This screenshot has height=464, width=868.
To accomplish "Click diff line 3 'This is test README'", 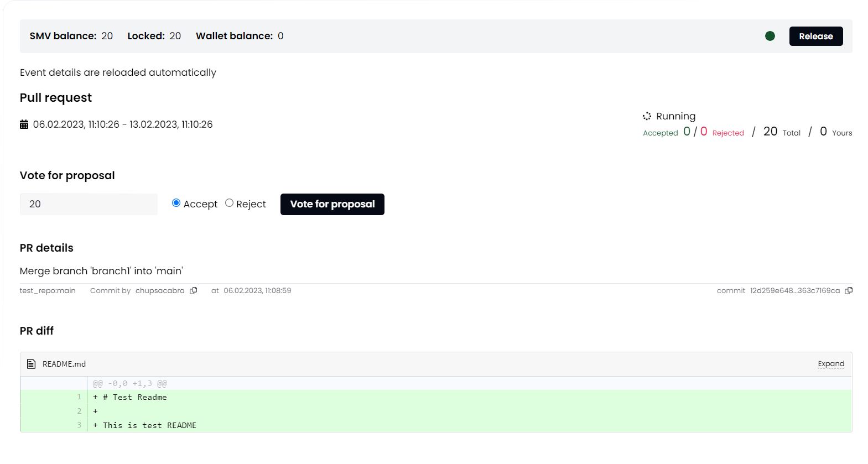I will (x=149, y=425).
